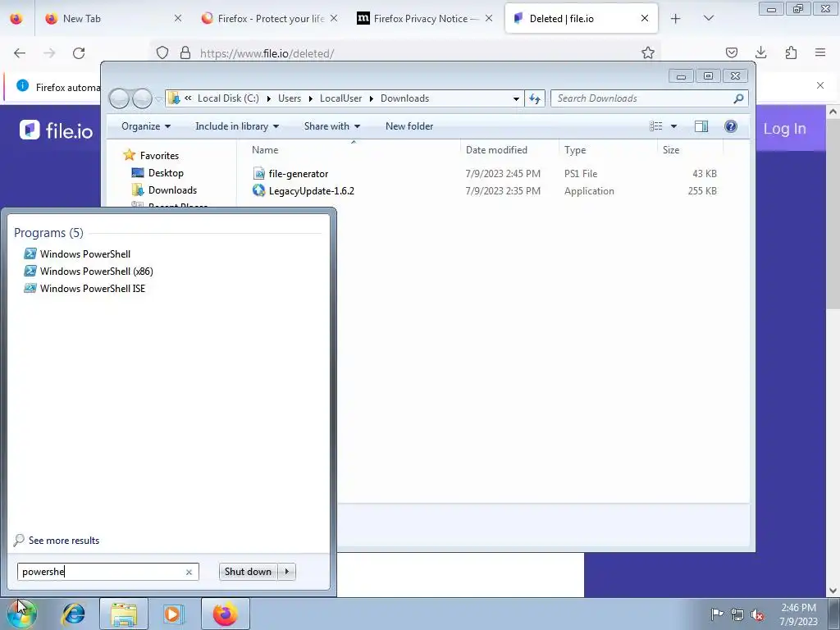840x630 pixels.
Task: Click the site padlock icon
Action: point(185,52)
